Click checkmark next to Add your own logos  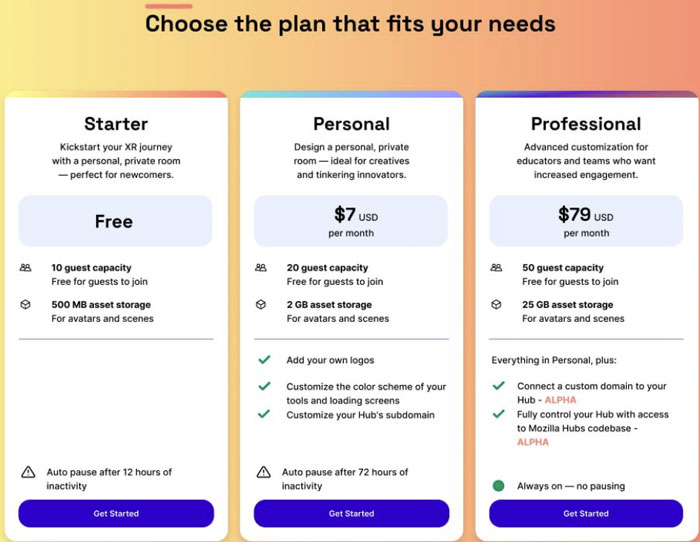[x=264, y=359]
